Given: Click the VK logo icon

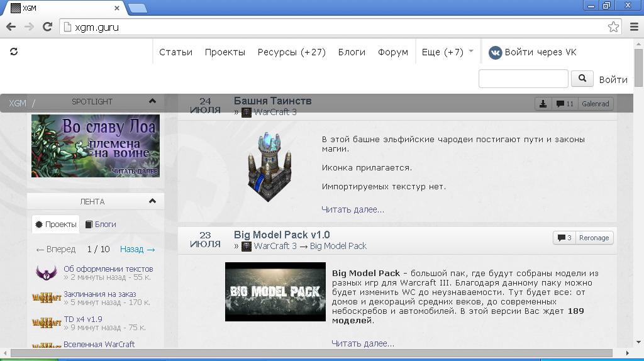Looking at the screenshot, I should click(x=496, y=53).
